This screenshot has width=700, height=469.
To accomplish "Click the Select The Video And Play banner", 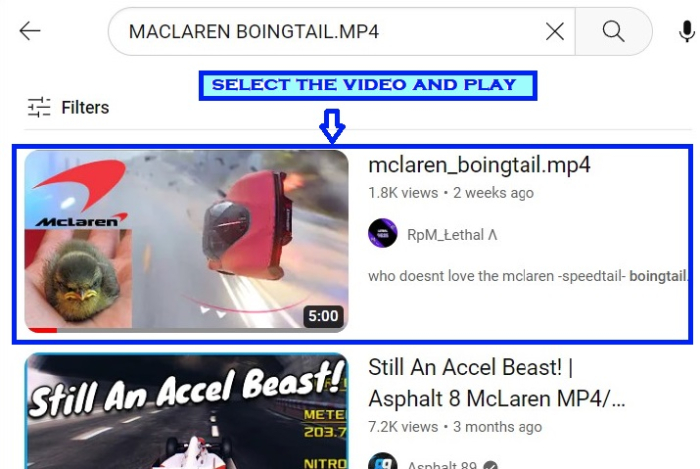I will tap(368, 85).
